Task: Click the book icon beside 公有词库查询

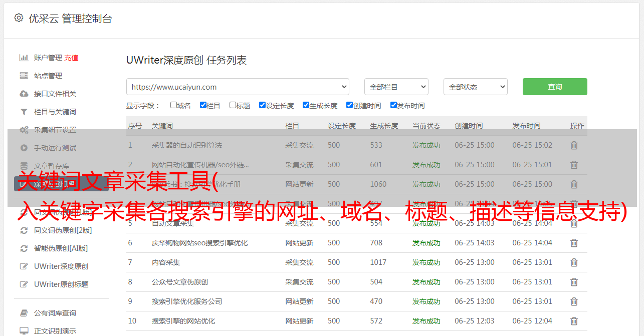Action: coord(24,313)
